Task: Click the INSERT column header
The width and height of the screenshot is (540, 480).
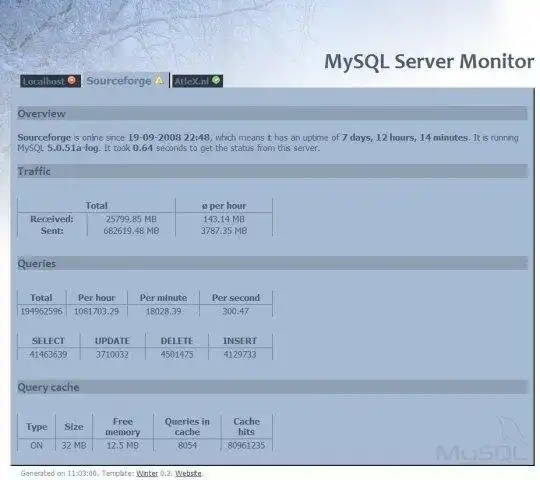Action: [240, 341]
